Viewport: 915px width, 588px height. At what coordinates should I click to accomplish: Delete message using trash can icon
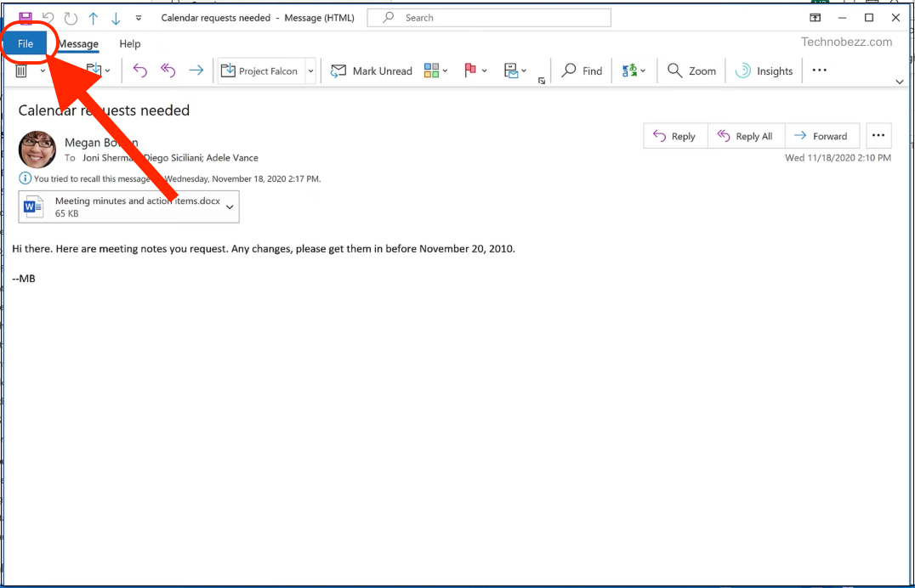click(x=21, y=71)
